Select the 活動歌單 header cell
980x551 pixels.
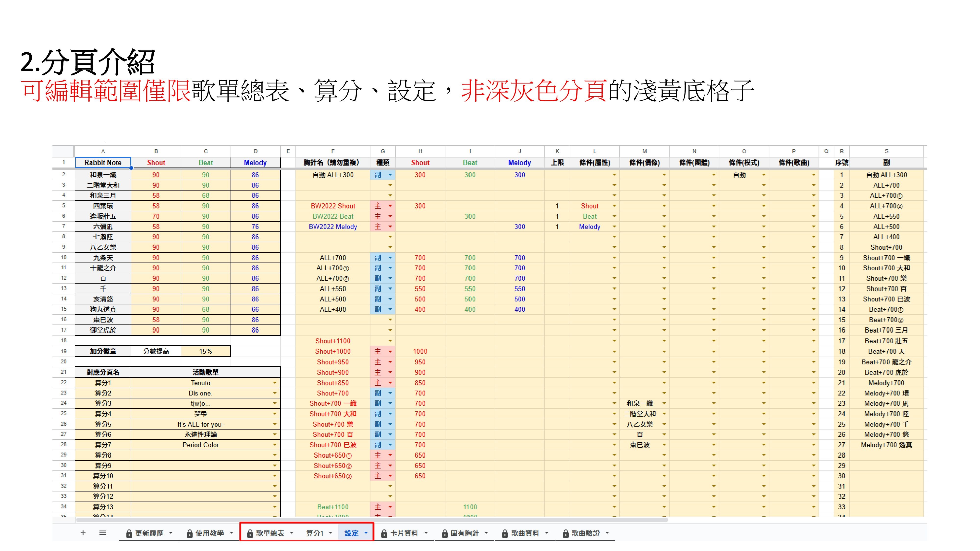pos(206,372)
